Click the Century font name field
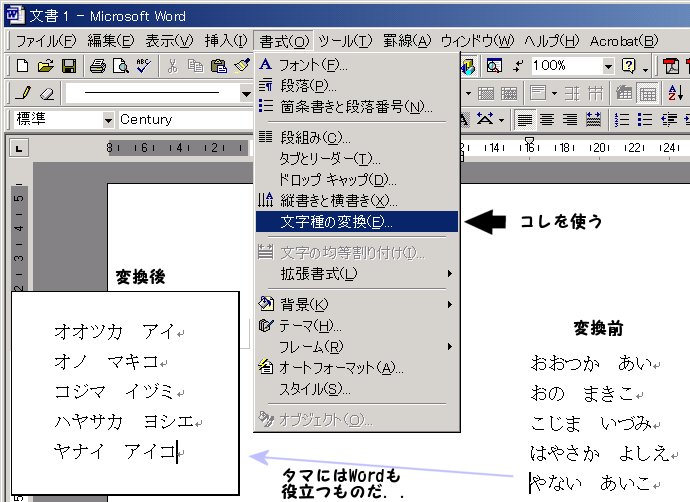The width and height of the screenshot is (690, 502). [x=185, y=119]
